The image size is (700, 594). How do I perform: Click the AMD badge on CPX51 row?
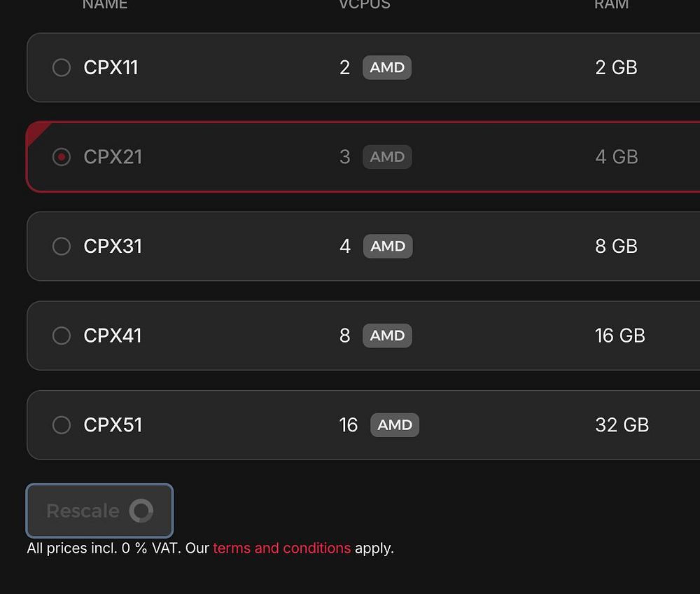click(x=395, y=424)
